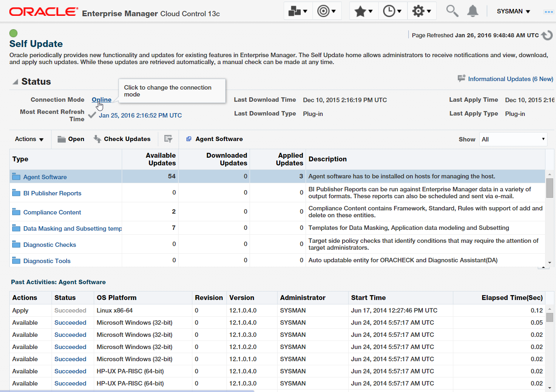Click the detach table icon in toolbar
Screen dimensions: 556x392
(168, 139)
